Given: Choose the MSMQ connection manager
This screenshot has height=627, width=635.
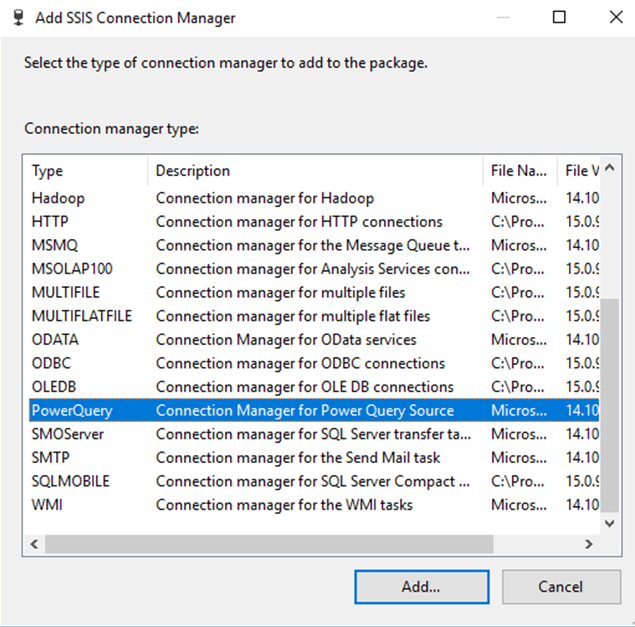Looking at the screenshot, I should pos(54,245).
